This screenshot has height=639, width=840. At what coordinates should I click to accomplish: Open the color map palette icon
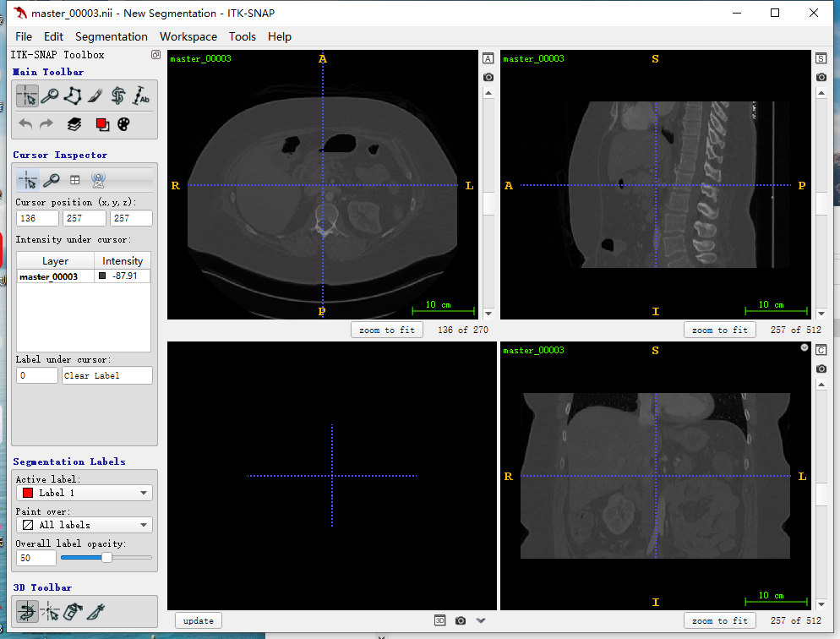[123, 124]
